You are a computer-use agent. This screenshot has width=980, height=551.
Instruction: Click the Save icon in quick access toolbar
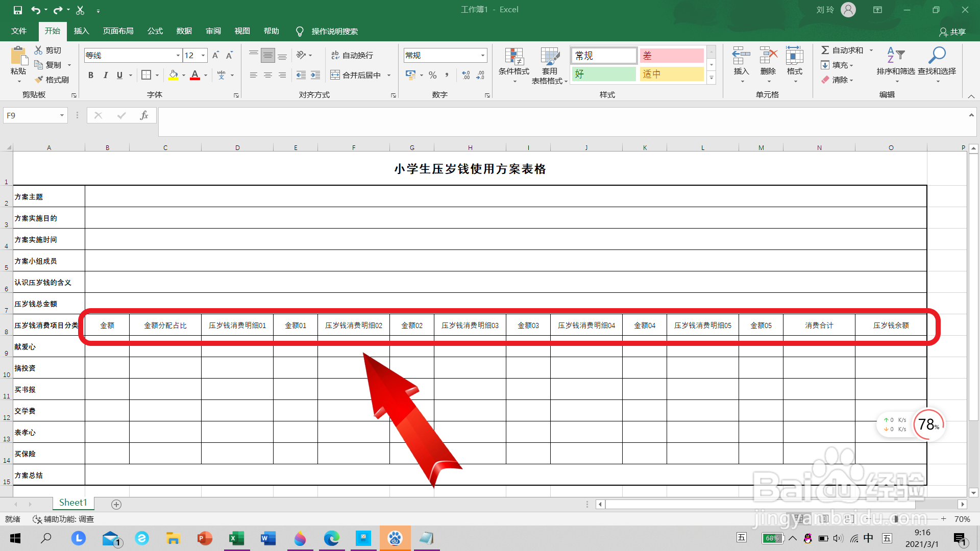coord(18,10)
